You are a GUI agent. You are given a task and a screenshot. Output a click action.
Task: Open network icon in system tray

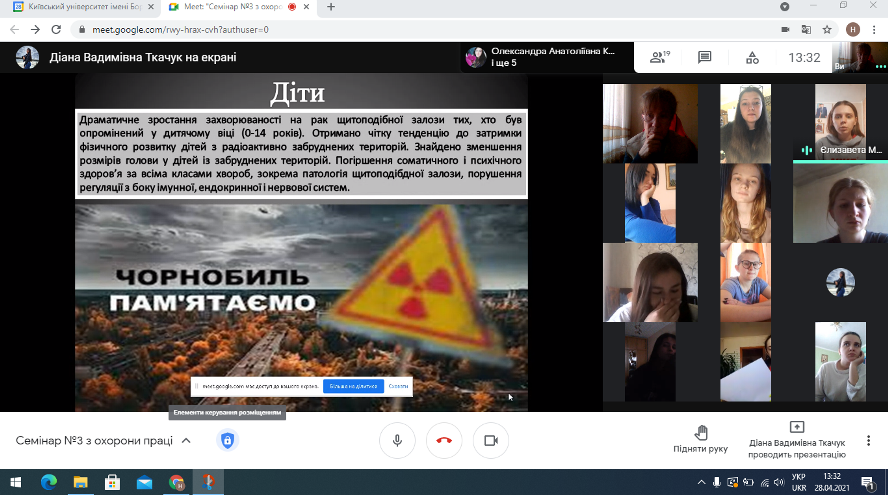click(765, 483)
